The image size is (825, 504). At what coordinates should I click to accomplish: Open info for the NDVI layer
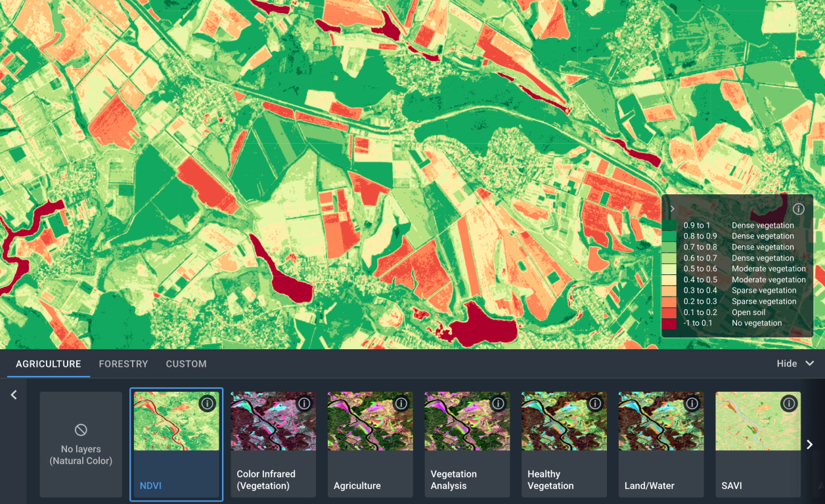click(207, 403)
